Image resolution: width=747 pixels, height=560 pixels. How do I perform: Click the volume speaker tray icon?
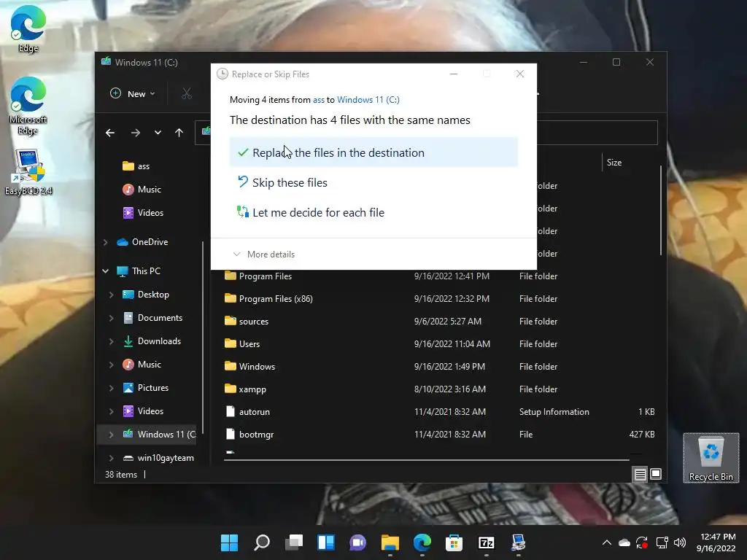pyautogui.click(x=680, y=542)
